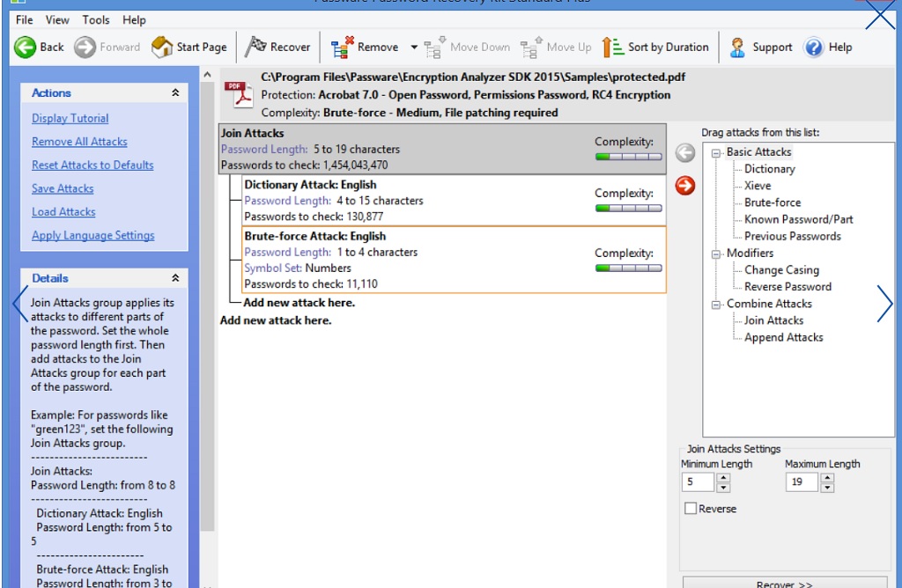Open the Start Page home icon

(x=162, y=48)
